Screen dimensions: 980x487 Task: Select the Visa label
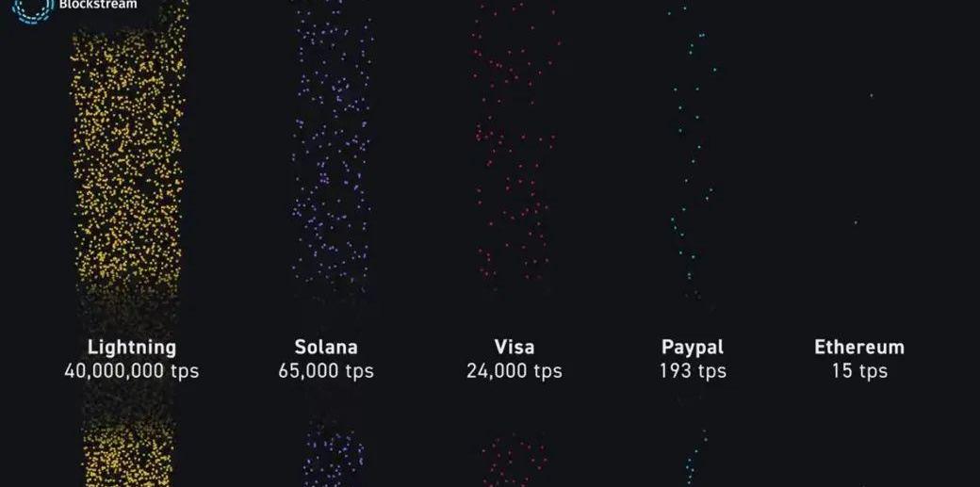(514, 347)
